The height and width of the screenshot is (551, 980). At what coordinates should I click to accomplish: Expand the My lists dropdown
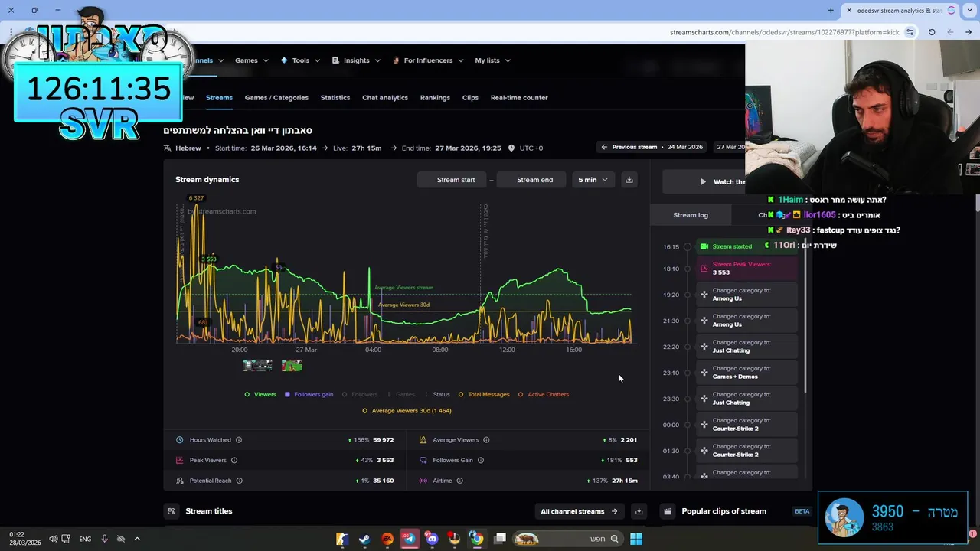(492, 60)
